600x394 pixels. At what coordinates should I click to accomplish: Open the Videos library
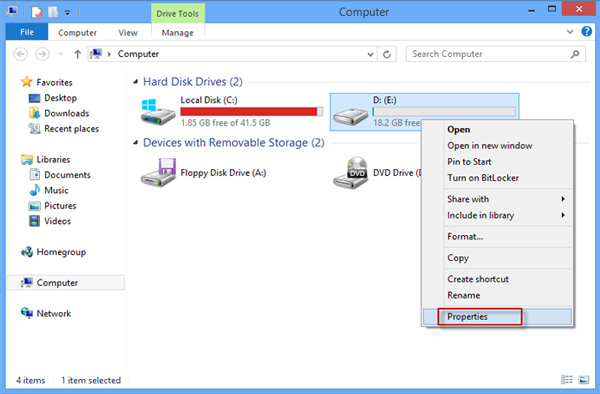tap(50, 221)
